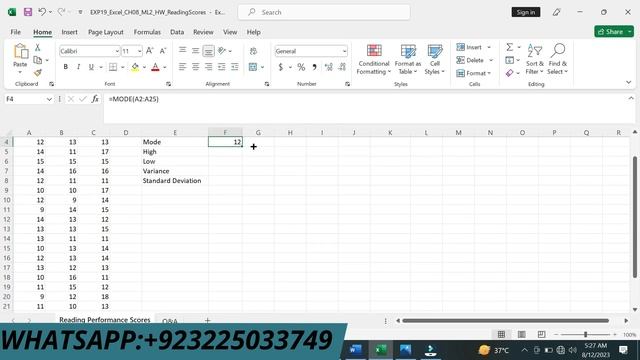Open the Name Box dropdown arrow

(x=49, y=99)
